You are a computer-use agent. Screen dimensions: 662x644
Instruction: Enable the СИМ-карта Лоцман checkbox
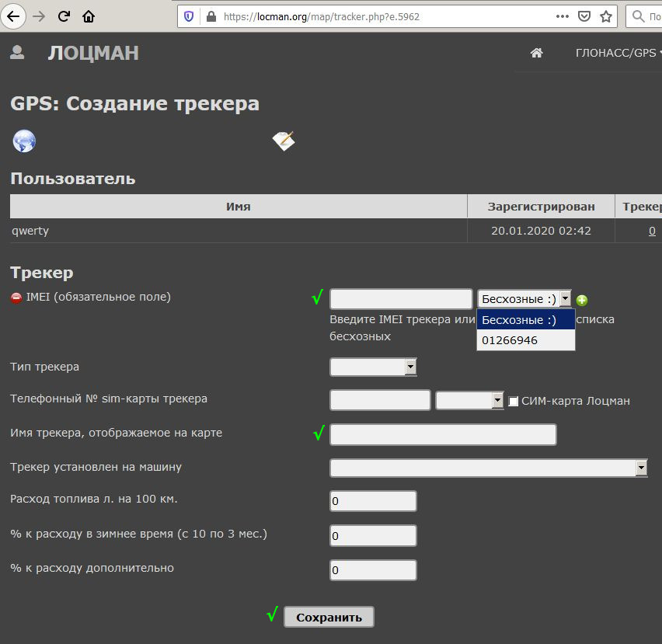(x=514, y=401)
